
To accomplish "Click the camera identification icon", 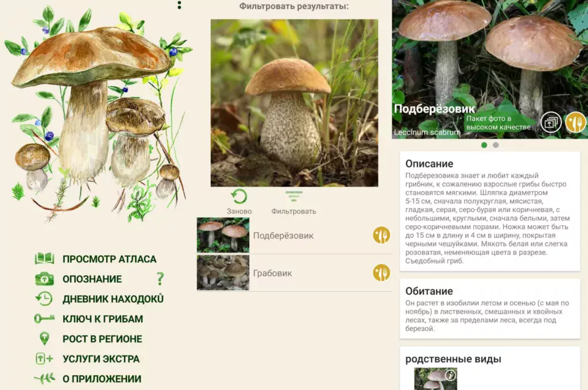I will [44, 279].
